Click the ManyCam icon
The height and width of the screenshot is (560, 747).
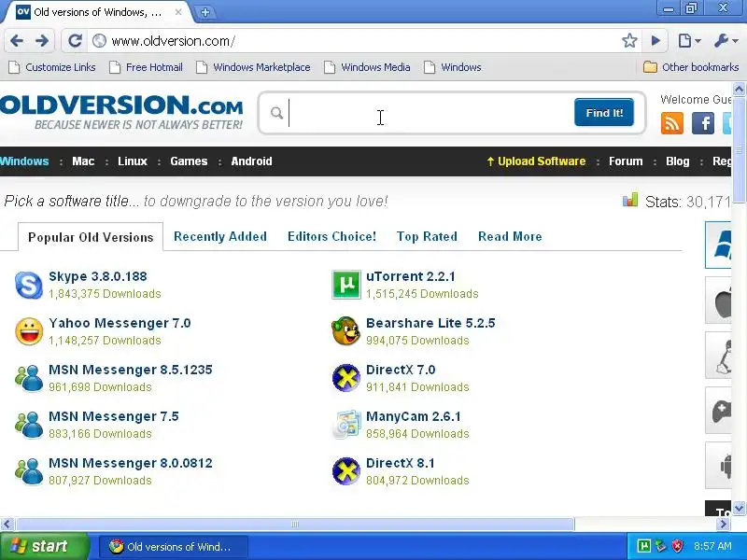(x=345, y=425)
